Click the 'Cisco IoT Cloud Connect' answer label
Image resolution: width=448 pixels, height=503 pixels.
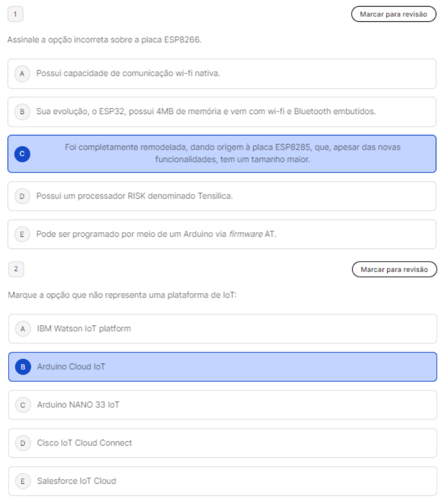[84, 443]
